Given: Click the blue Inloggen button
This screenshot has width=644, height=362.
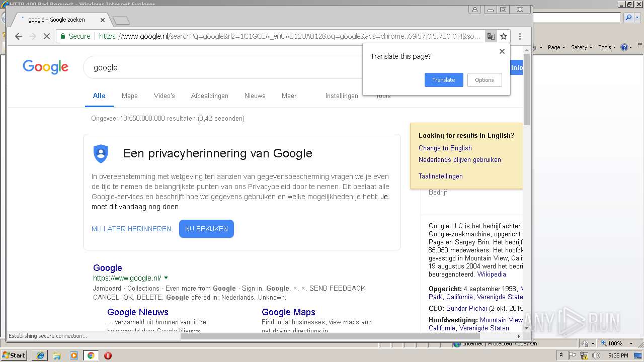Looking at the screenshot, I should coord(517,67).
